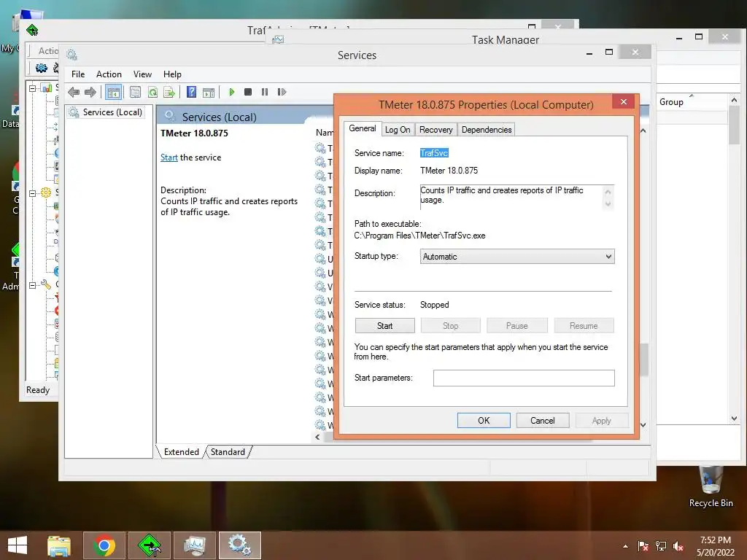Click the Description scroll down arrow
The height and width of the screenshot is (560, 747).
608,204
